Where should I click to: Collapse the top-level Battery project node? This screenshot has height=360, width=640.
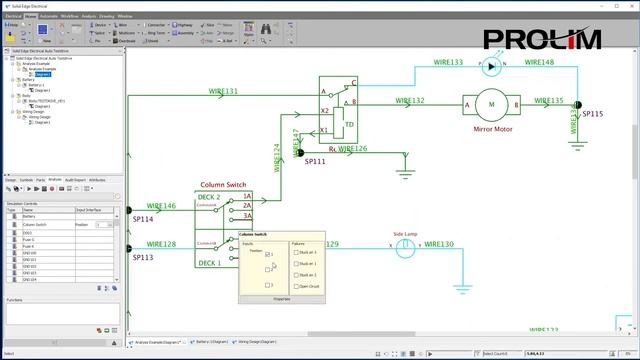pyautogui.click(x=13, y=80)
